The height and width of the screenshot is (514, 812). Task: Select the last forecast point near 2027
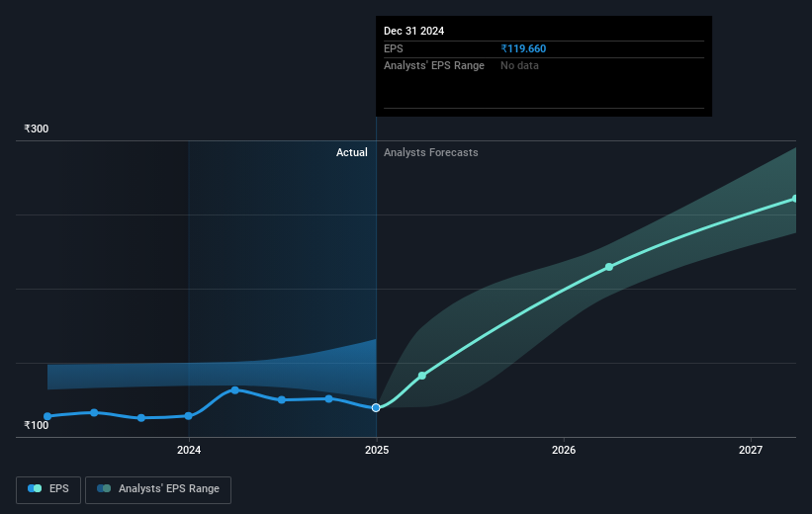795,199
